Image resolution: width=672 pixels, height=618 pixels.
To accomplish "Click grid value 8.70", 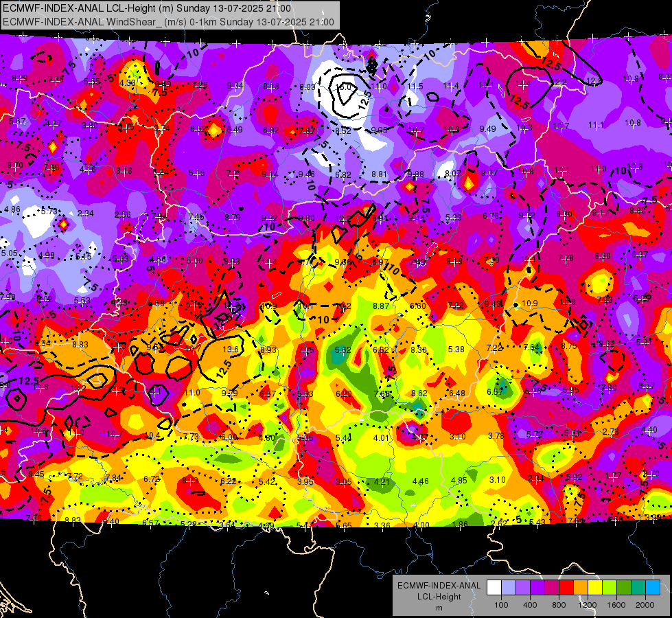I will [x=15, y=165].
